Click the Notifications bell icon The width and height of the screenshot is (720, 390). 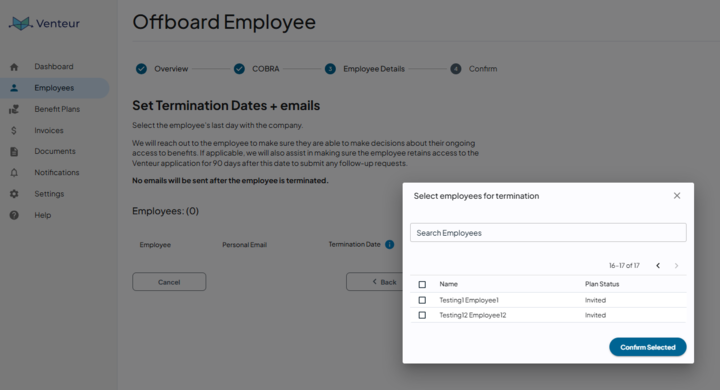[14, 173]
